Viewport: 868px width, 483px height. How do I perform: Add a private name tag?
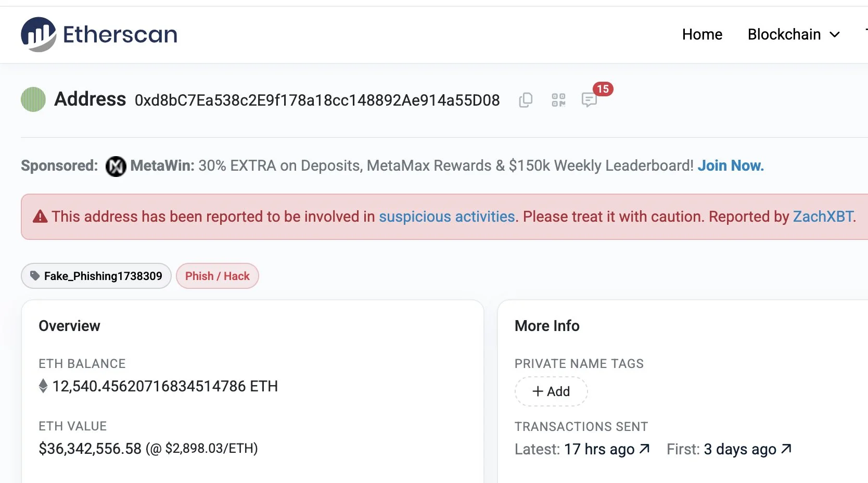click(551, 391)
